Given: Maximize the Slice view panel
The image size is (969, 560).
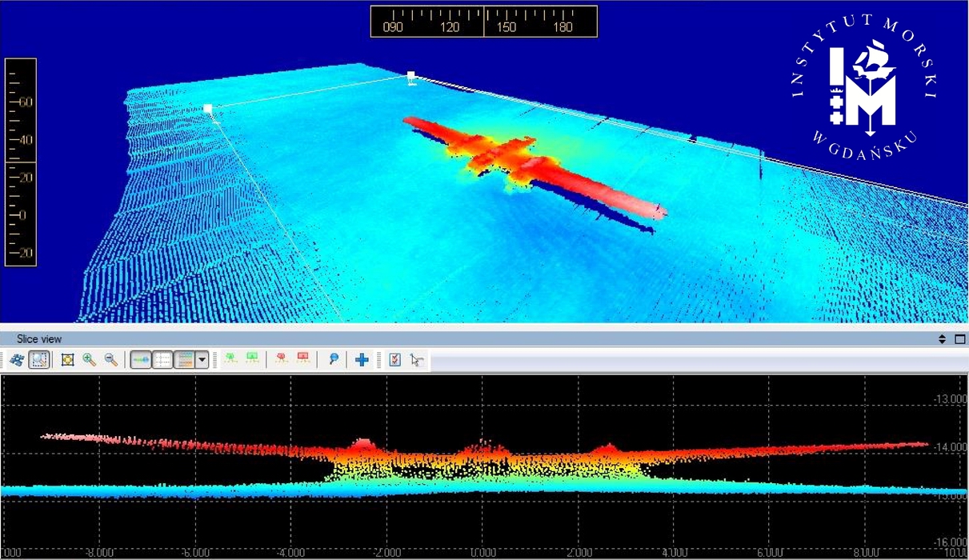Looking at the screenshot, I should (959, 339).
